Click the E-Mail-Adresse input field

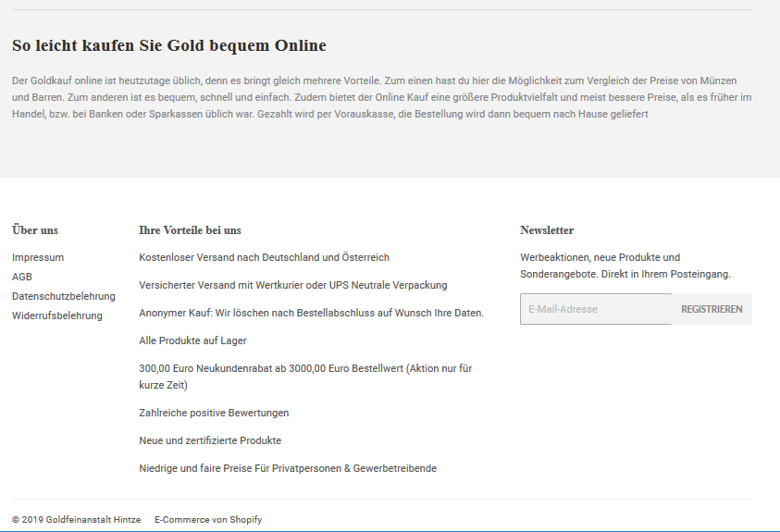point(596,309)
